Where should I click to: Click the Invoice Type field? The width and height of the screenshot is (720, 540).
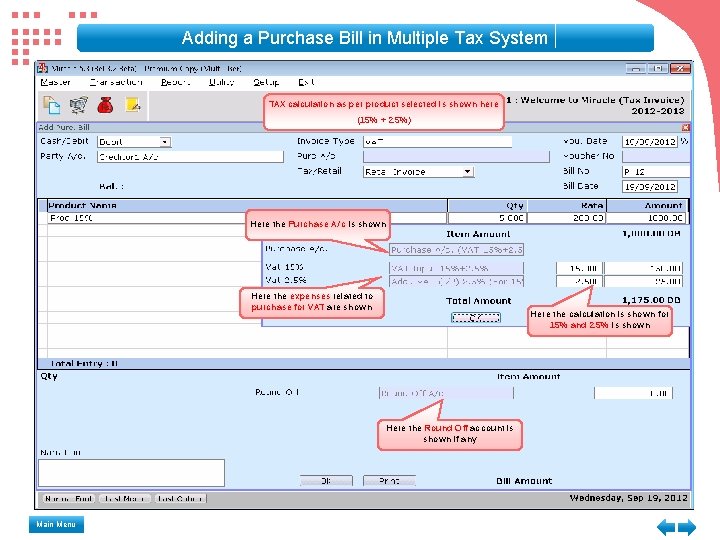pyautogui.click(x=437, y=141)
